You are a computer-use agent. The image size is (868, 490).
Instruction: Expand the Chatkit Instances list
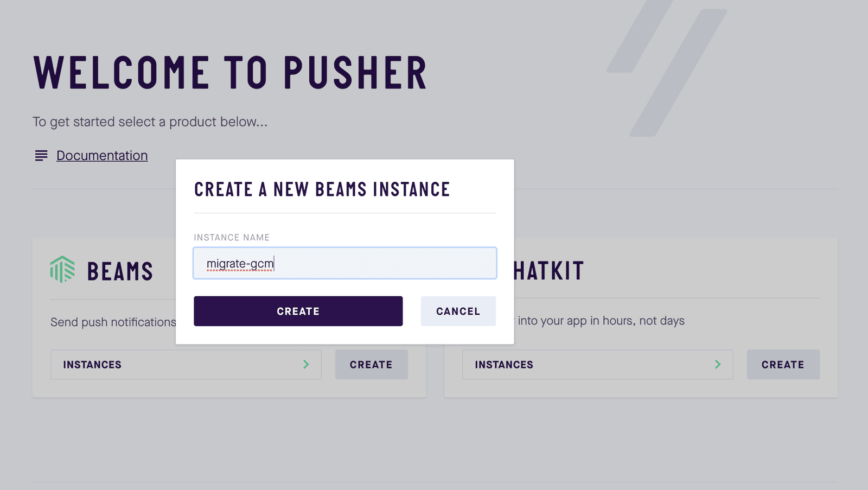coord(597,365)
